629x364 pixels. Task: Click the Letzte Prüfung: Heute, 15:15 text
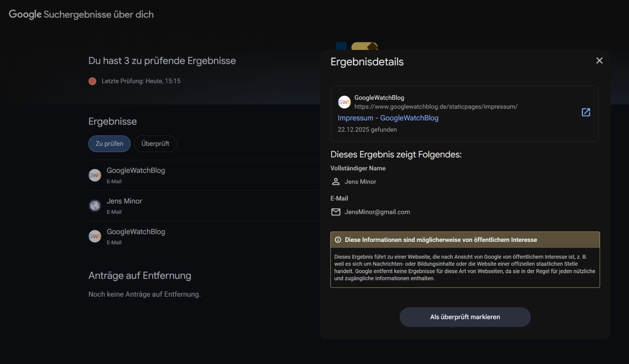[x=141, y=81]
